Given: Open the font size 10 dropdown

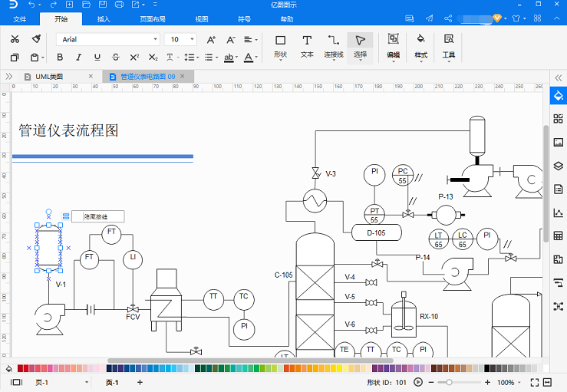Looking at the screenshot, I should point(192,39).
